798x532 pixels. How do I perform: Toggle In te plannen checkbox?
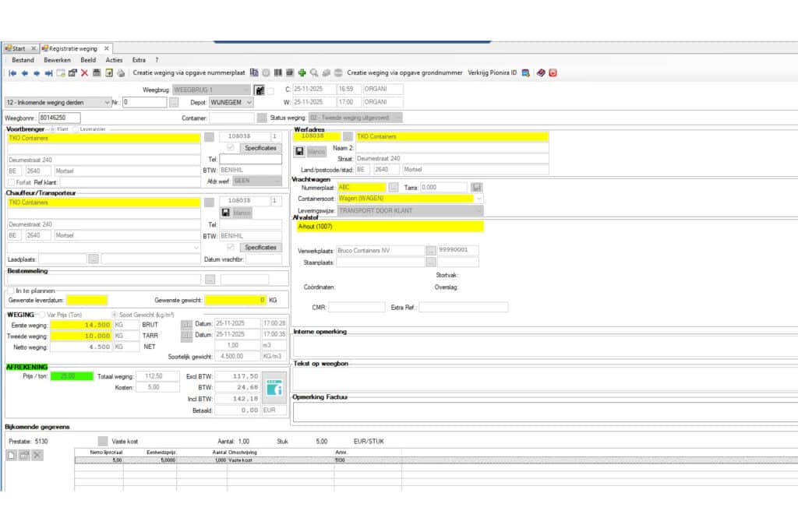(x=11, y=291)
